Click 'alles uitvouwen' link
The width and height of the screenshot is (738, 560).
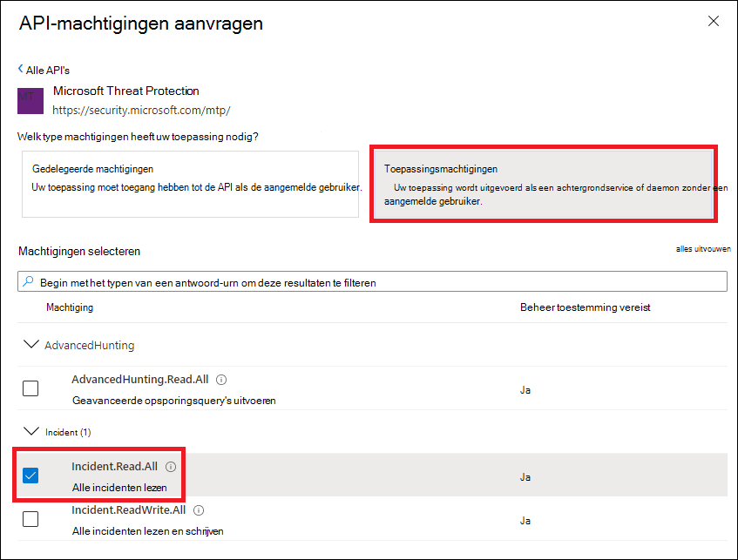click(703, 249)
